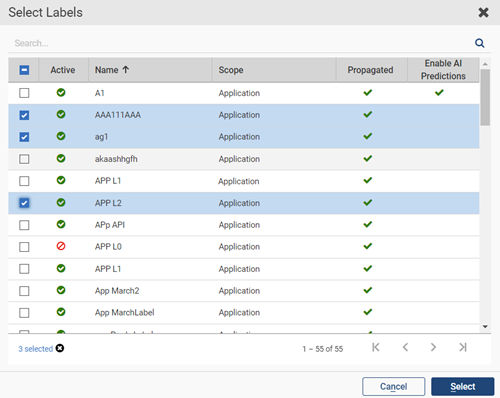This screenshot has width=500, height=398.
Task: Click the propagated checkmark for ag1
Action: (368, 136)
